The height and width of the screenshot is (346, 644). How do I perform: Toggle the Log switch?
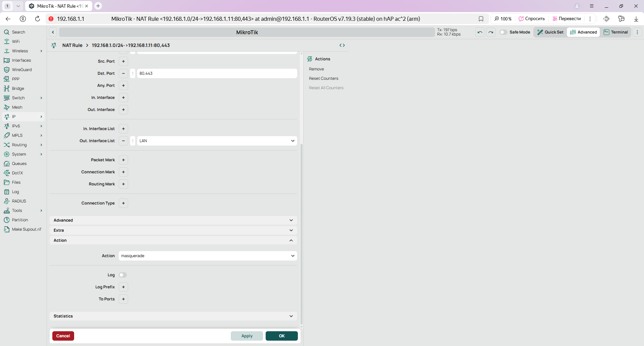click(x=123, y=275)
